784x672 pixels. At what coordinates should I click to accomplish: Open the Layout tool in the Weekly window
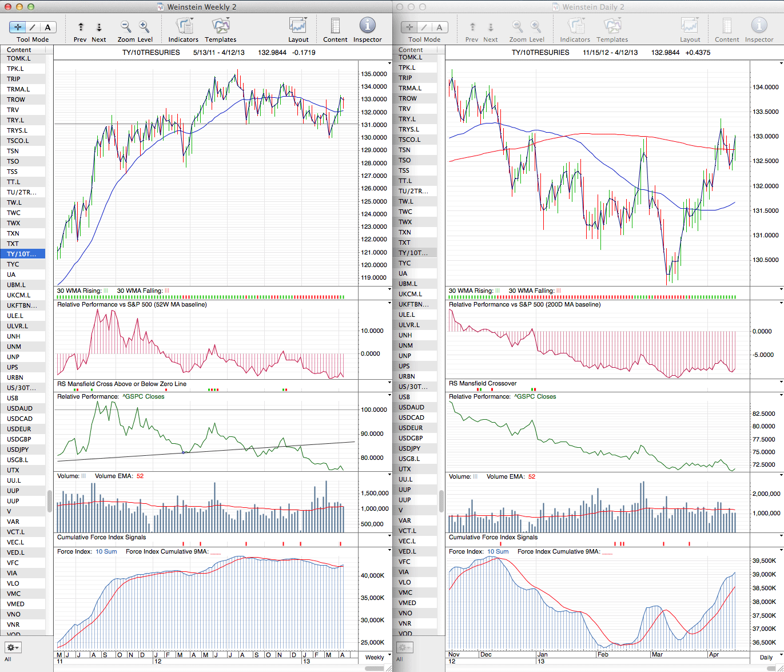[x=298, y=27]
